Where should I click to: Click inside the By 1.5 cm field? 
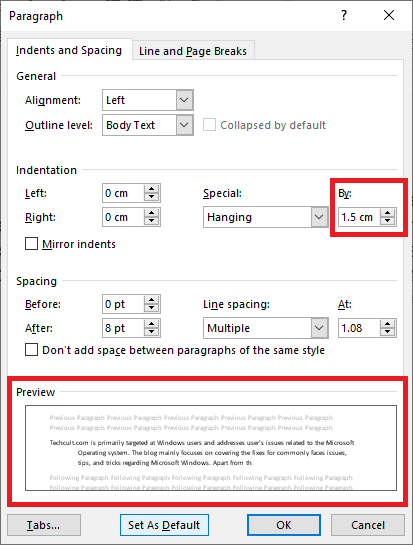359,217
